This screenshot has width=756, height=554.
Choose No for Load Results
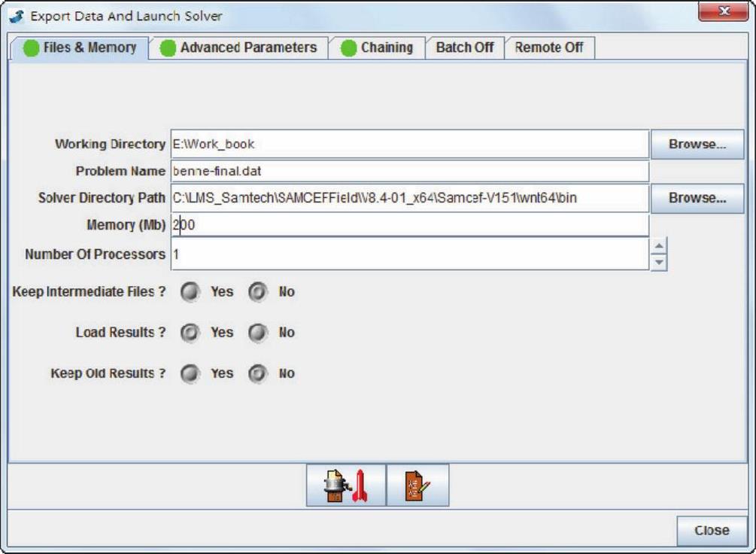(x=258, y=333)
